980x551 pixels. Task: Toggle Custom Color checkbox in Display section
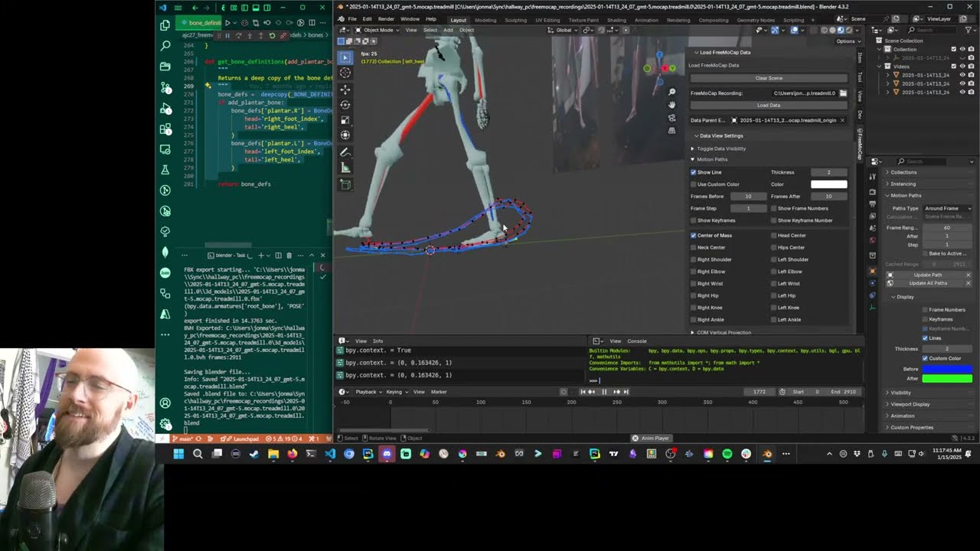pyautogui.click(x=925, y=358)
